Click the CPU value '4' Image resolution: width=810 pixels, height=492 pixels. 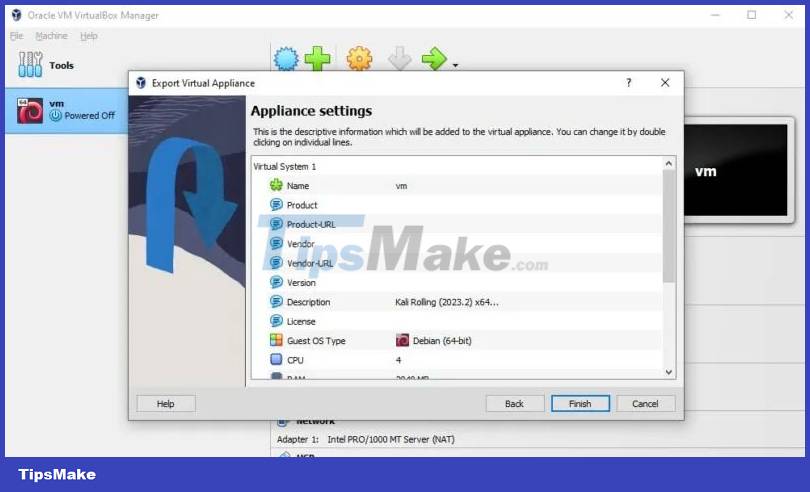pyautogui.click(x=398, y=360)
